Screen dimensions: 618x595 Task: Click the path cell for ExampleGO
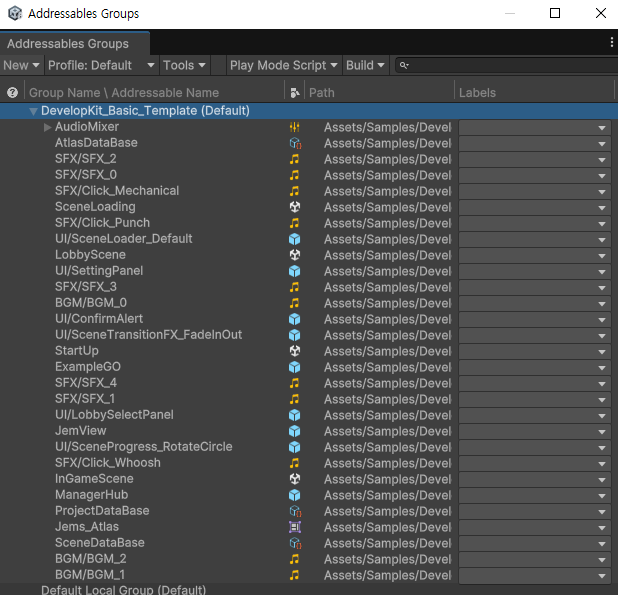tap(387, 367)
